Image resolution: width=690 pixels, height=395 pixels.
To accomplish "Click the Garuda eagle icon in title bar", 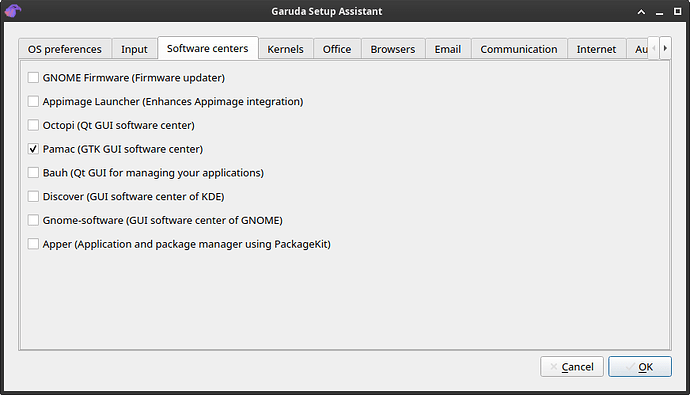I will click(12, 11).
